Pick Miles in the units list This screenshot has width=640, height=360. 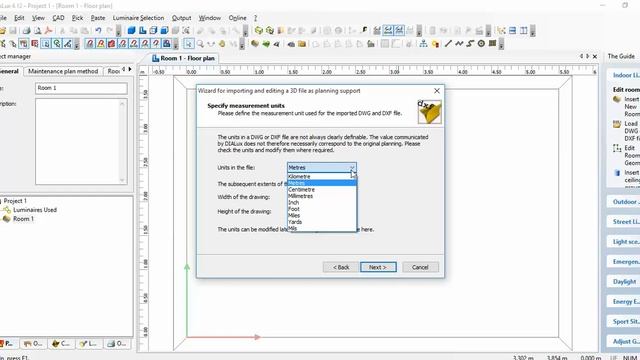(322, 216)
